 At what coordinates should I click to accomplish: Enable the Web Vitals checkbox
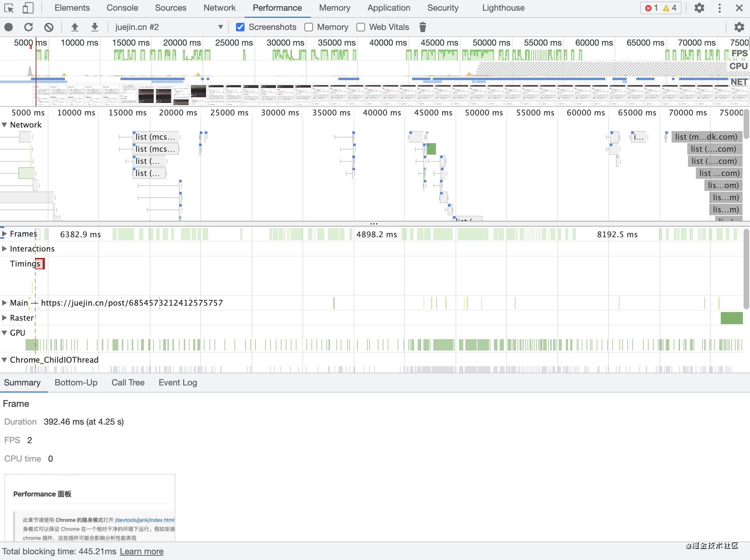pos(361,27)
